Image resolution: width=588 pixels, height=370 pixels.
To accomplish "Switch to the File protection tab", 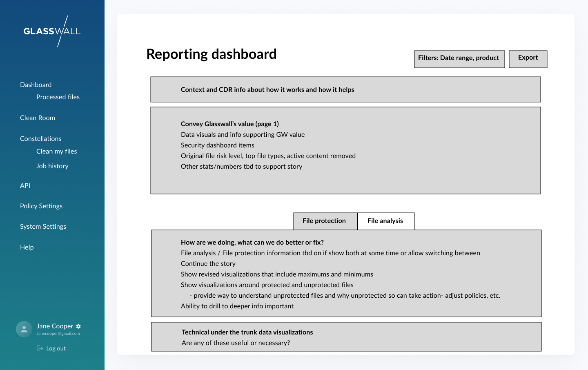I will [325, 221].
